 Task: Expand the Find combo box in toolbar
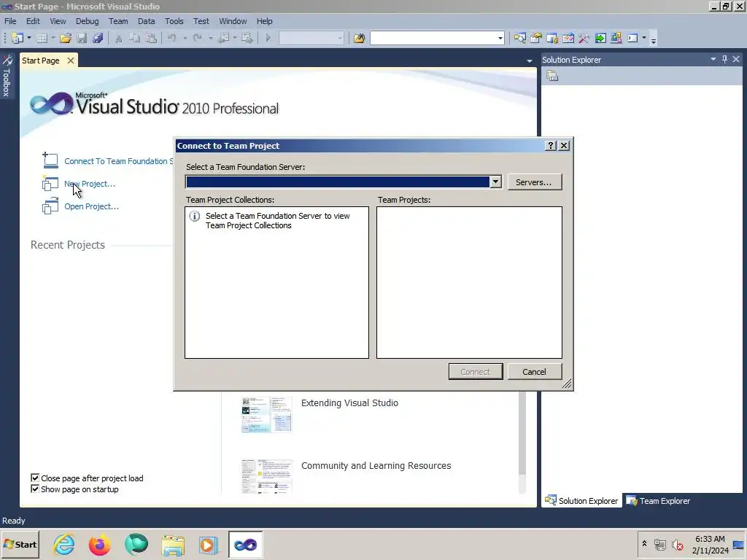pyautogui.click(x=500, y=38)
